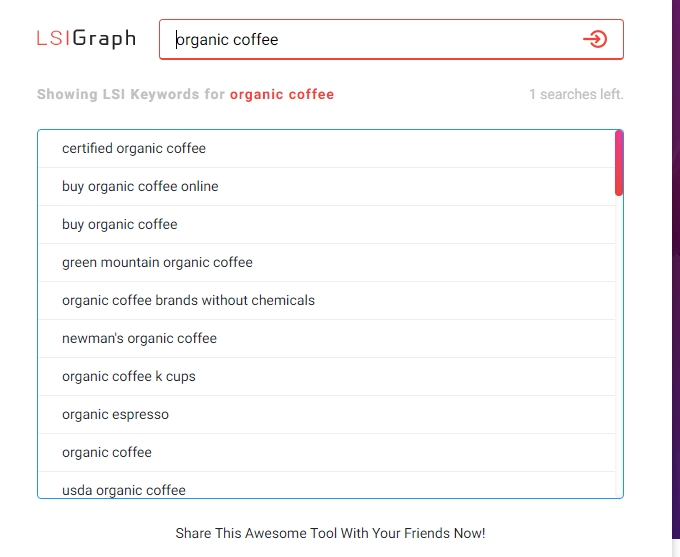The image size is (680, 557).
Task: Click the red 'organic coffee' heading term
Action: (x=282, y=95)
